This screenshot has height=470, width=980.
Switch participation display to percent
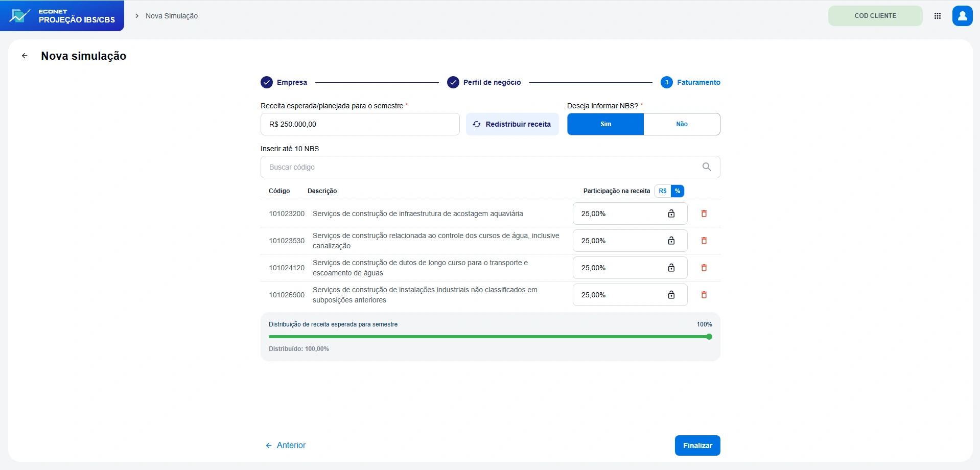[x=678, y=191]
